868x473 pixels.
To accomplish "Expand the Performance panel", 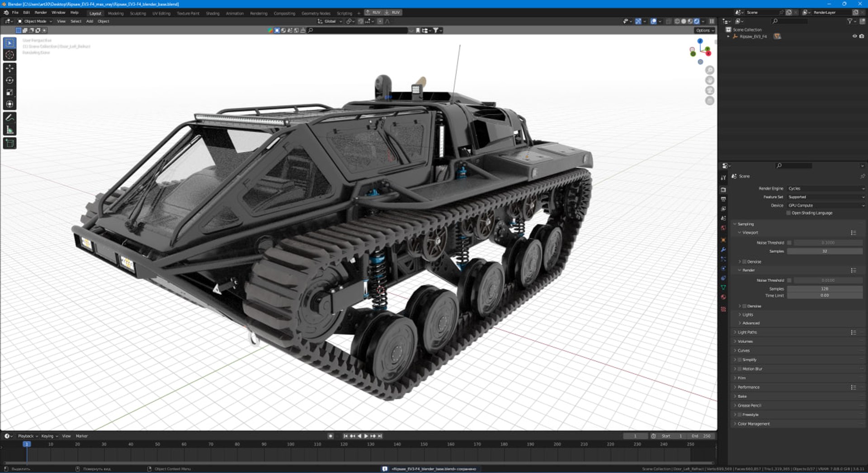I will tap(749, 388).
